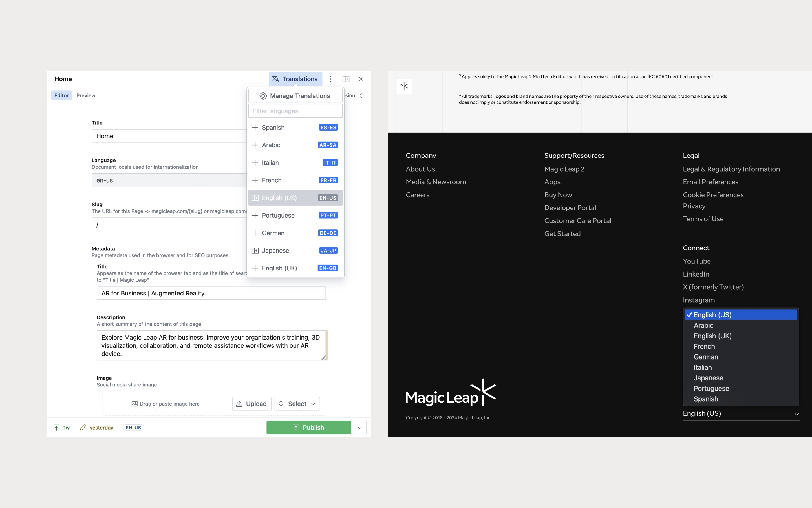Screen dimensions: 812x508
Task: Click the published 1w status icon
Action: [x=61, y=427]
